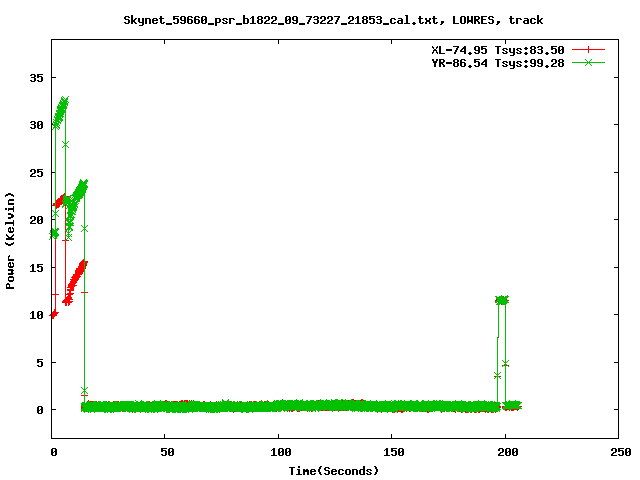Click the legend entry YR-86.54 Tsys:99.28
Screen dimensions: 640x480
point(498,63)
